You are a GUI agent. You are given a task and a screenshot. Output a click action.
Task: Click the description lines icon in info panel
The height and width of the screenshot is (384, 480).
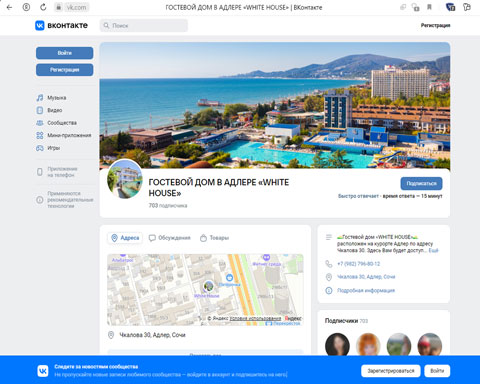[329, 237]
